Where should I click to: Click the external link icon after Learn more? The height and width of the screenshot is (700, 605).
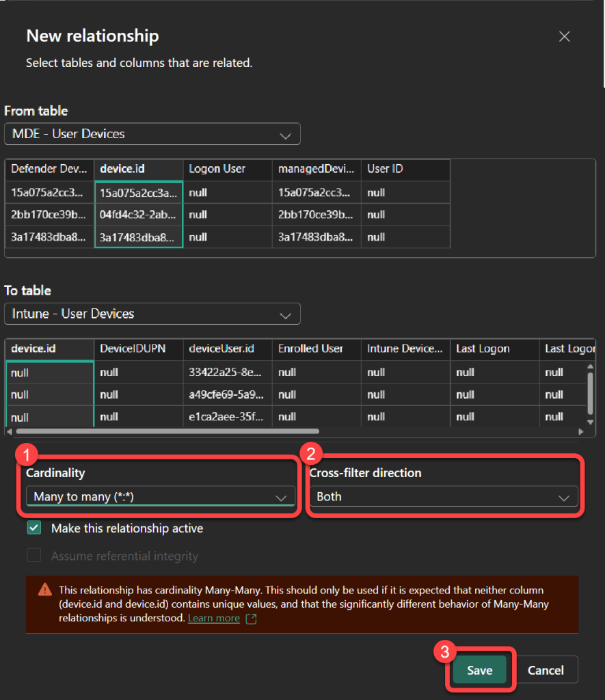[252, 619]
